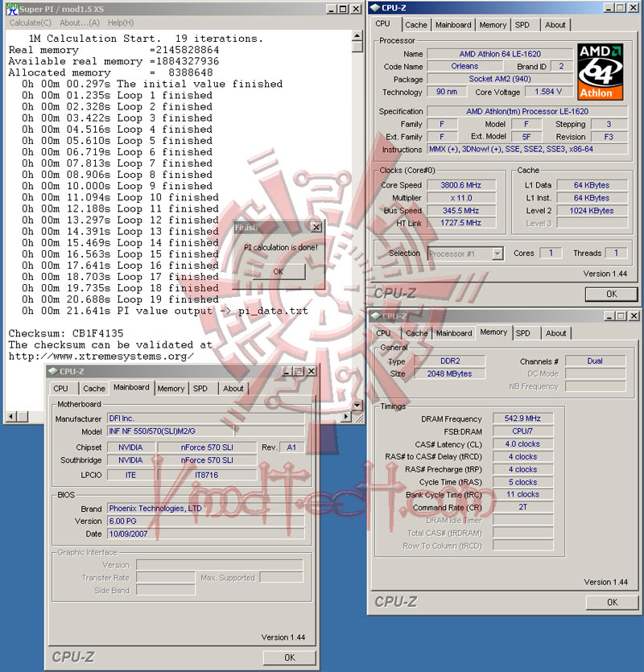Click the Package Socket AM2 (940) value

click(500, 79)
